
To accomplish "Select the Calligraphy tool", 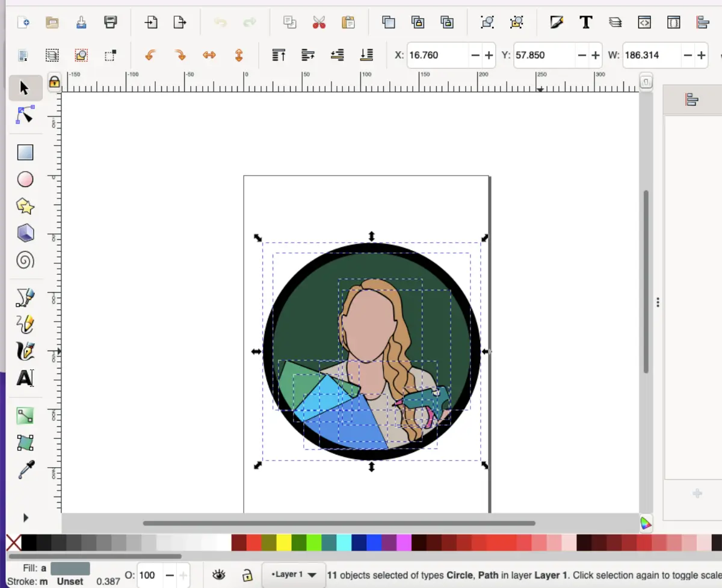I will tap(25, 351).
